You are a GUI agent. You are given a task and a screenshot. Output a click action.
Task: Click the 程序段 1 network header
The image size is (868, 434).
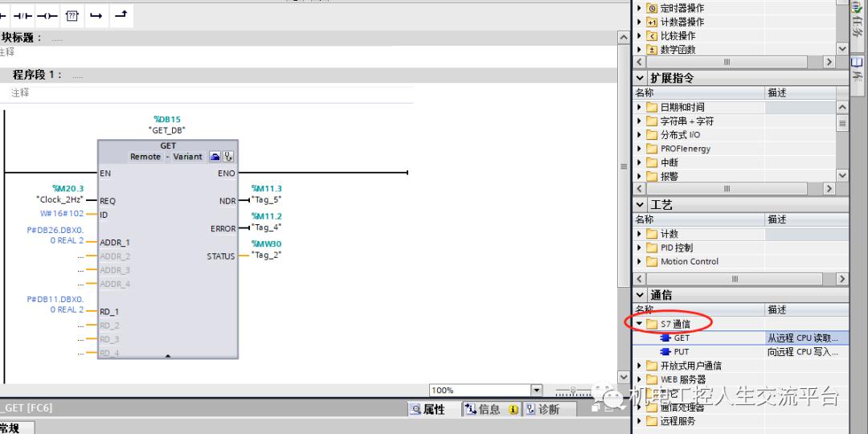pyautogui.click(x=310, y=75)
